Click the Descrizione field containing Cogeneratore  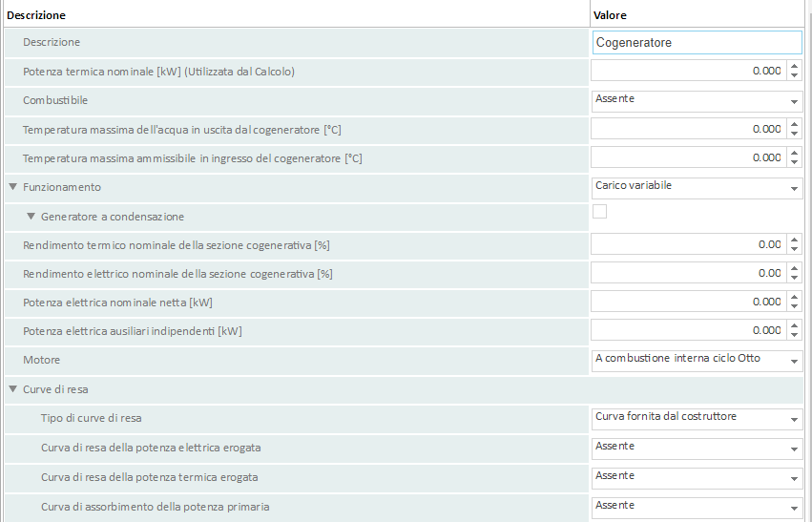[x=697, y=42]
